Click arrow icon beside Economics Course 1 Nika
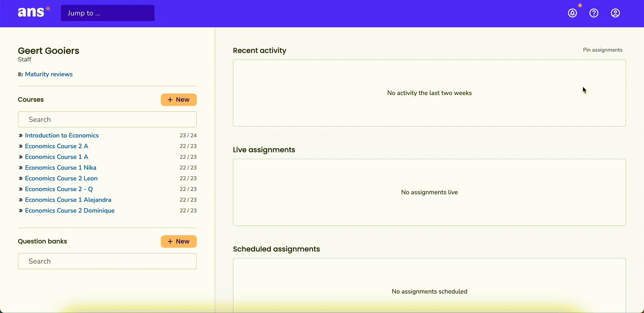The height and width of the screenshot is (313, 644). [21, 168]
